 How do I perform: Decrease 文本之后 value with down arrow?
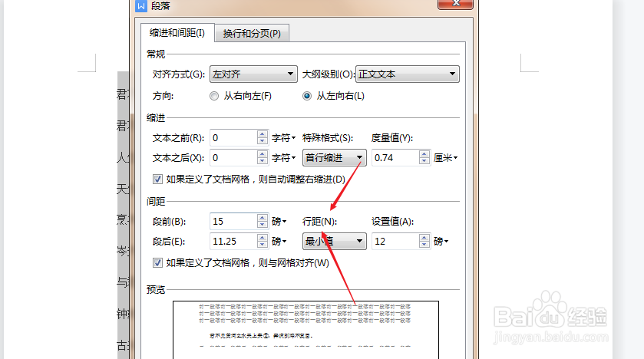click(263, 161)
